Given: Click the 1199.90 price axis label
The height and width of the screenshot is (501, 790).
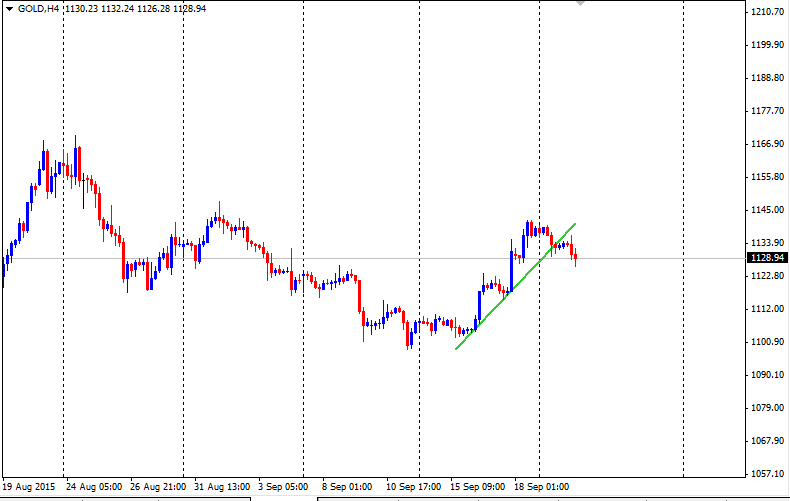Looking at the screenshot, I should click(767, 45).
